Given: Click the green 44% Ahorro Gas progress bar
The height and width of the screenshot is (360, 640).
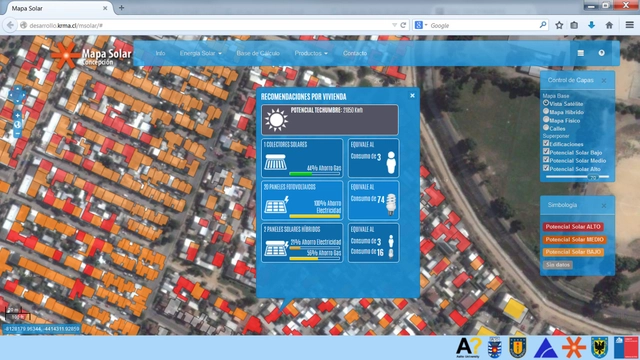Looking at the screenshot, I should pos(314,174).
